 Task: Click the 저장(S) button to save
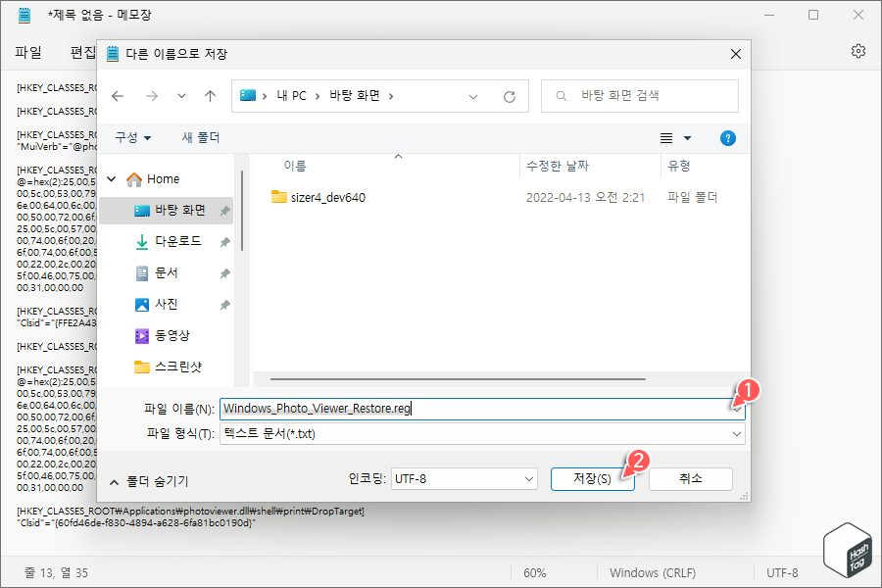tap(593, 479)
